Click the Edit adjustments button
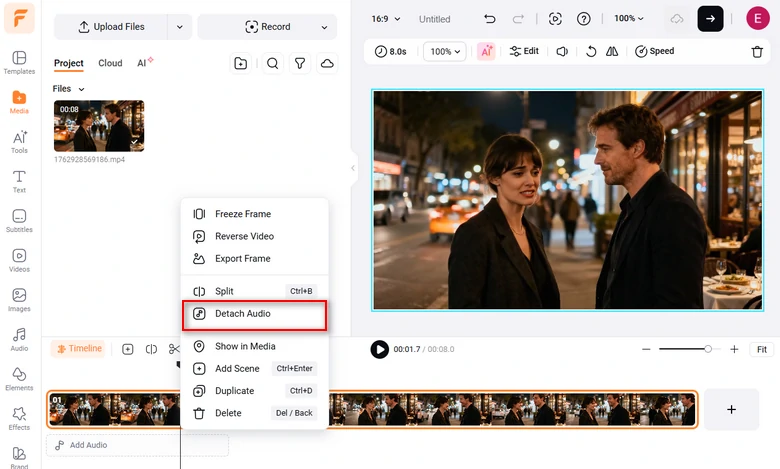This screenshot has height=469, width=780. pos(524,51)
